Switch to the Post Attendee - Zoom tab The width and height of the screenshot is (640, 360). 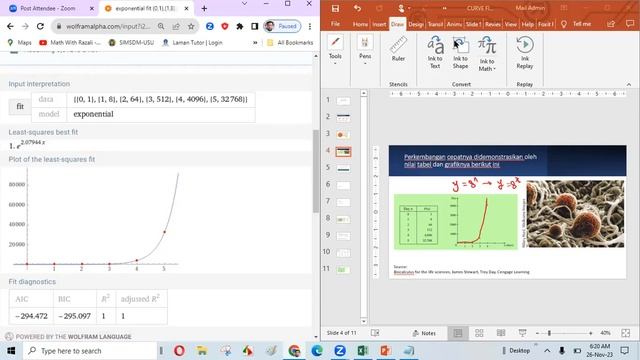pyautogui.click(x=48, y=8)
